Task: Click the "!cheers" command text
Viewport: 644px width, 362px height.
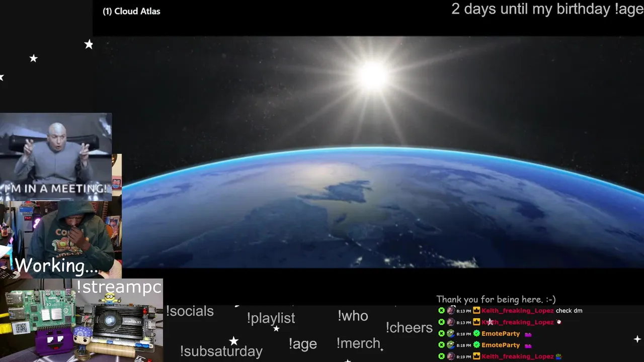Action: coord(409,328)
